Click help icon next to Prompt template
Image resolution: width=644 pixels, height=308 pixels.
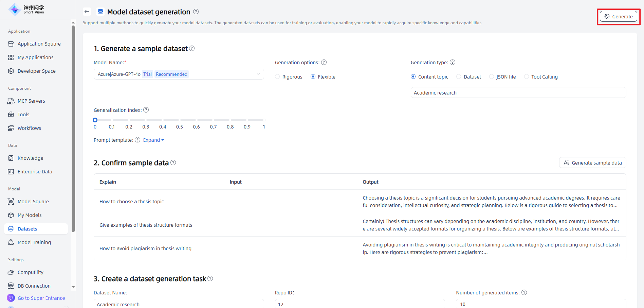pyautogui.click(x=137, y=140)
